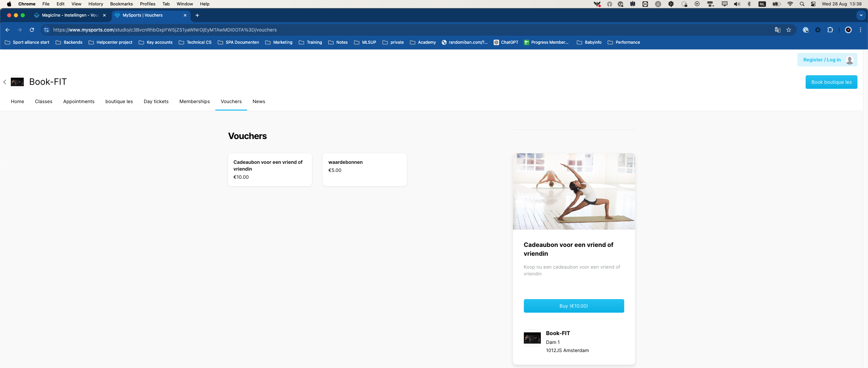Screen dimensions: 868x368
Task: Close the MySports Vouchers tab
Action: click(185, 15)
